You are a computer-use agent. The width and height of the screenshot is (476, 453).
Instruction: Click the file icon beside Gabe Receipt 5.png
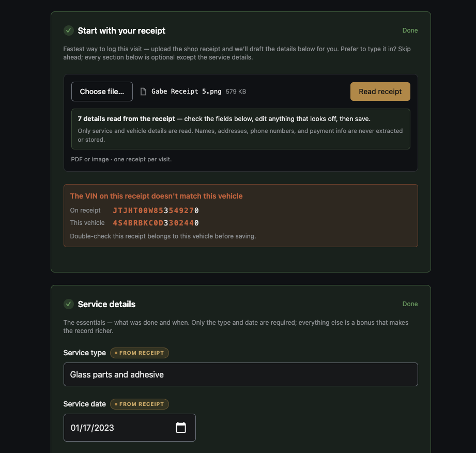point(143,92)
